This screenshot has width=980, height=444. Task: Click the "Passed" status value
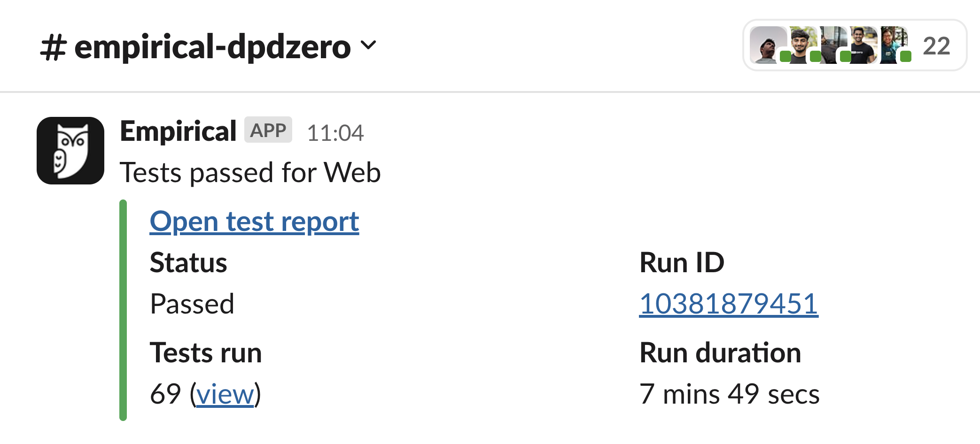pyautogui.click(x=192, y=304)
